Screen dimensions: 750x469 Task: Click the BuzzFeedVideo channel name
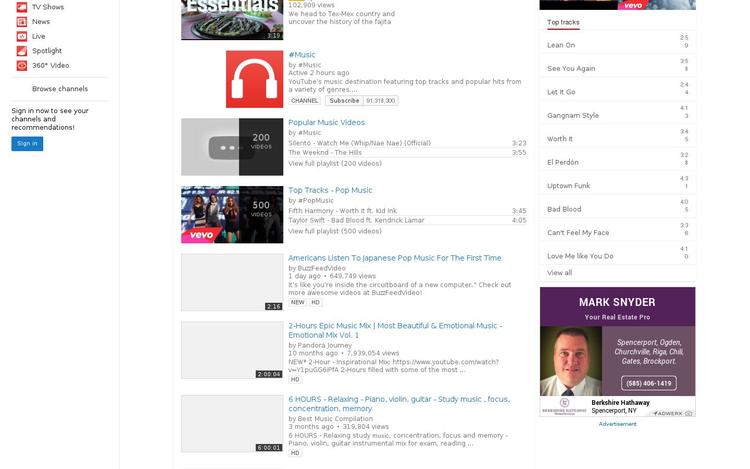coord(321,269)
